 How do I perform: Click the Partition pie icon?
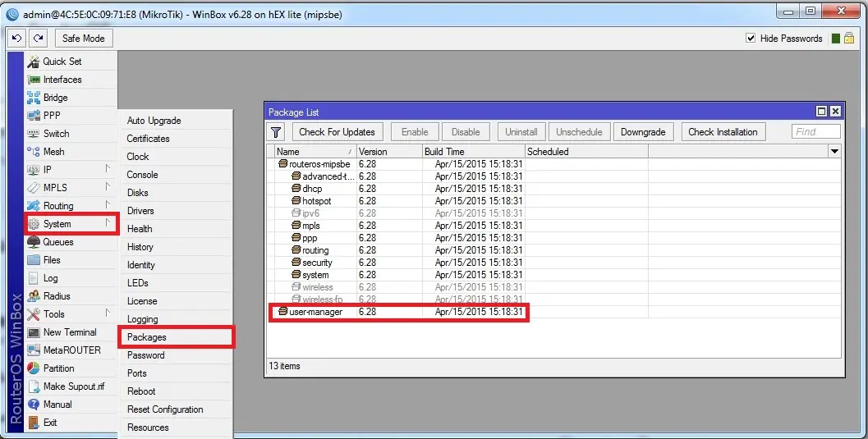click(34, 368)
